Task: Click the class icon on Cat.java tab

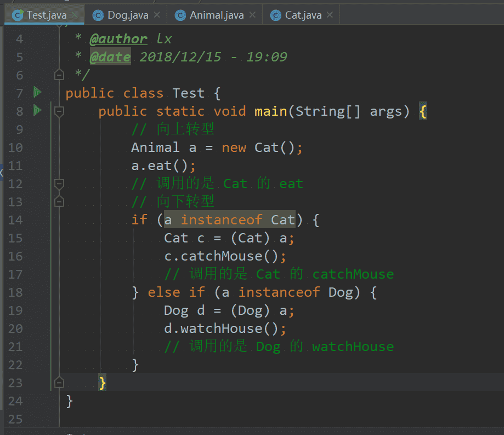Action: [x=276, y=15]
